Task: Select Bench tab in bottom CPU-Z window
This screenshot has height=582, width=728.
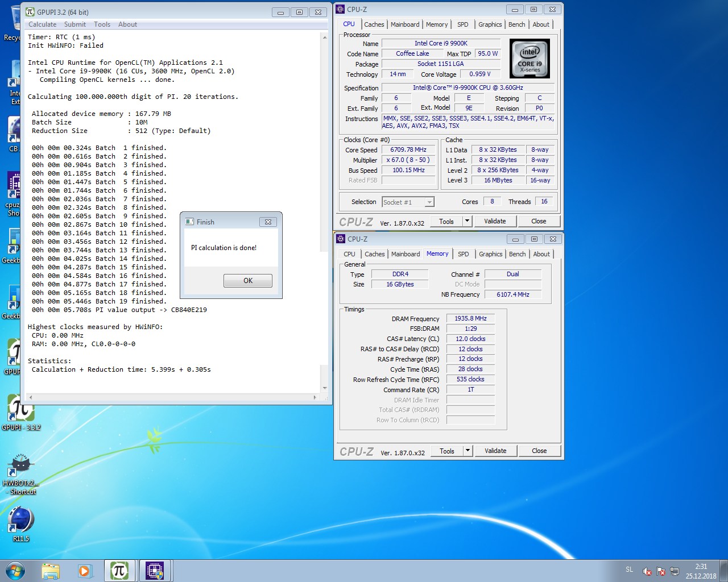Action: point(518,254)
